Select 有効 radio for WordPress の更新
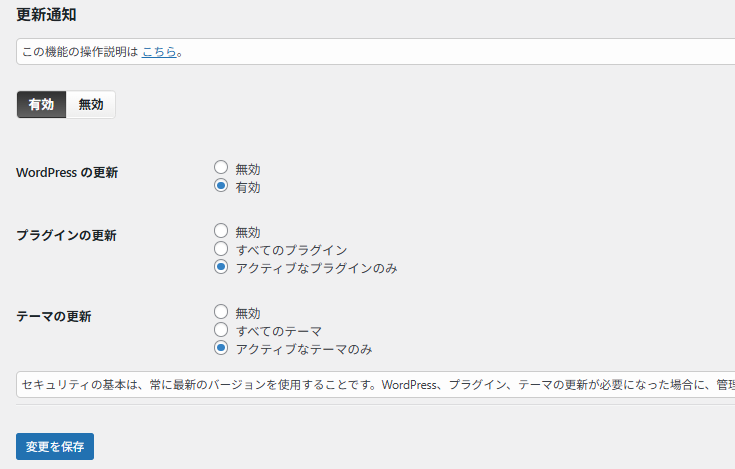The image size is (735, 469). pyautogui.click(x=222, y=186)
